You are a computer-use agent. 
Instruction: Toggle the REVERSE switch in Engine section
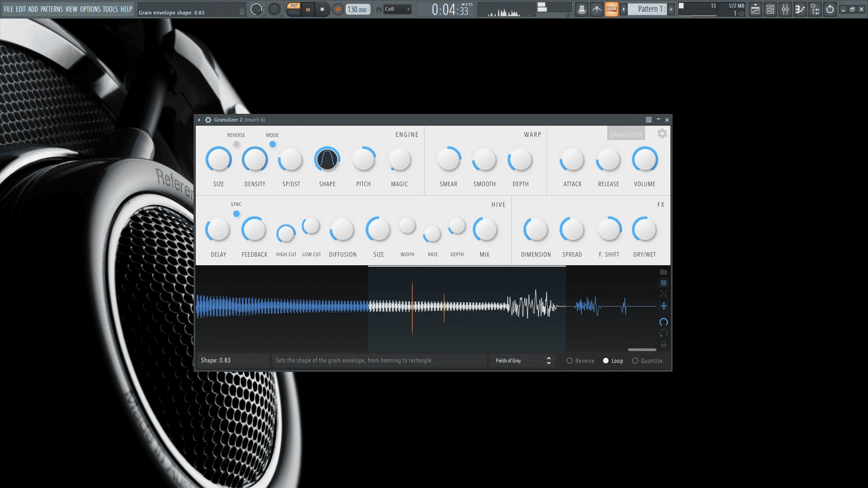pos(236,144)
